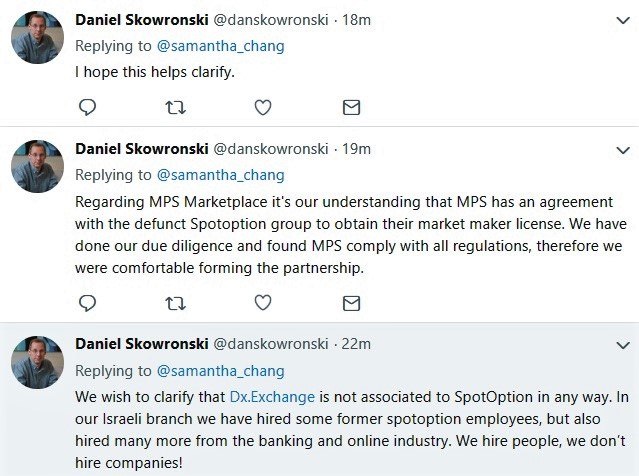Click Daniel Skowronski's name on the 22m tweet
The image size is (639, 476).
[141, 343]
